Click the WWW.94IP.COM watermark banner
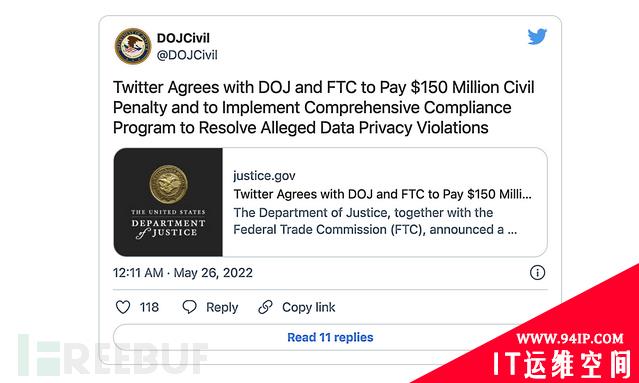Viewport: 639px width, 383px height. (x=570, y=339)
